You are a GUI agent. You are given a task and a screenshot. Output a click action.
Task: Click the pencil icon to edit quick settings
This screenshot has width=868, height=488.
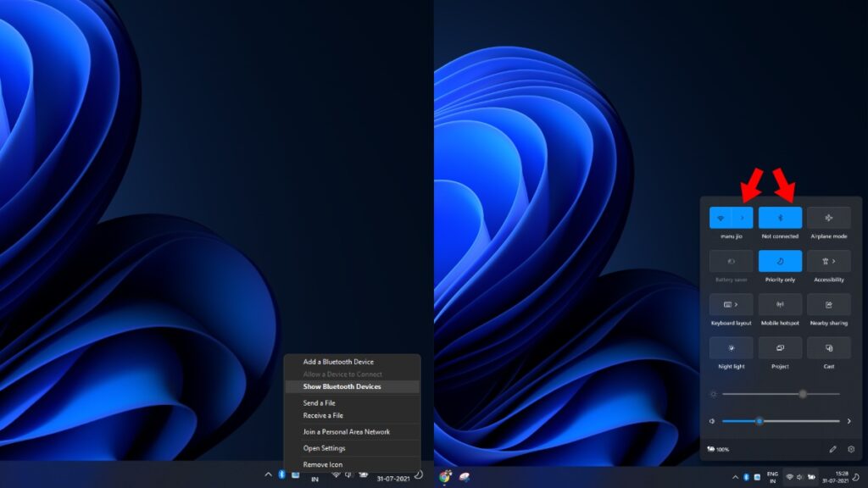click(x=832, y=450)
